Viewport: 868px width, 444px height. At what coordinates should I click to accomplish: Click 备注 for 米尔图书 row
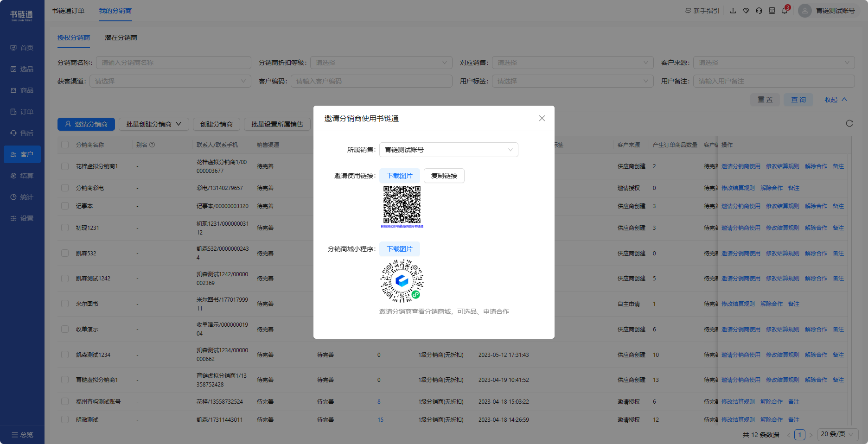pyautogui.click(x=794, y=304)
